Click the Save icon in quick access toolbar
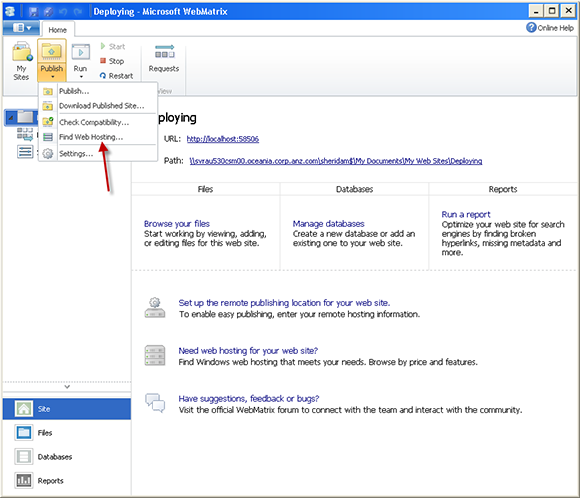Viewport: 580px width, 498px height. point(33,12)
